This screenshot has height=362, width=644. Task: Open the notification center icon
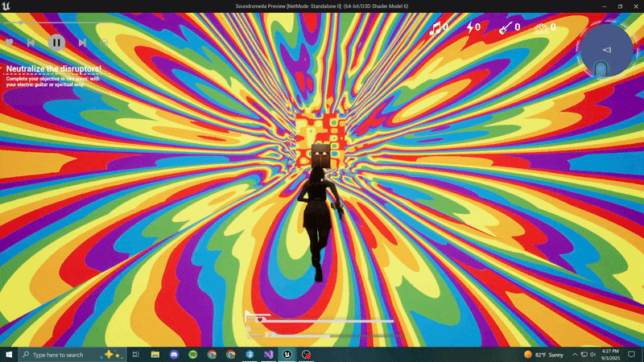pos(631,355)
